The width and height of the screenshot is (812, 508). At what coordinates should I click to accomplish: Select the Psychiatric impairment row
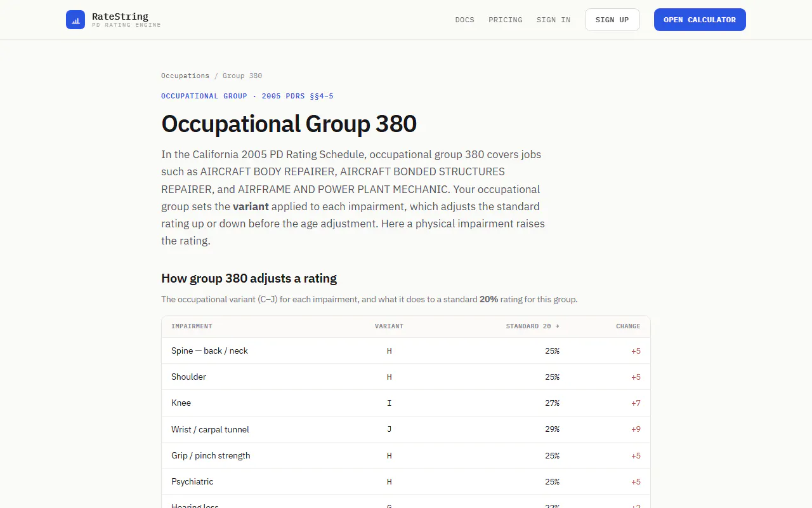[x=406, y=482]
